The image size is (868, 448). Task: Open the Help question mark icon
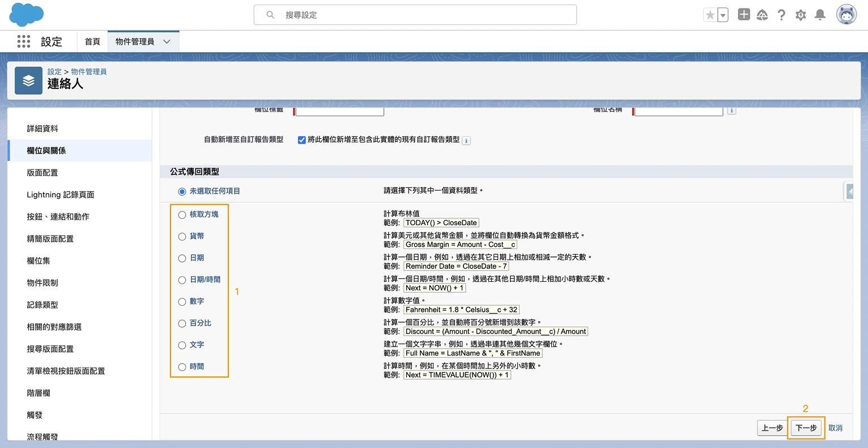(x=781, y=15)
